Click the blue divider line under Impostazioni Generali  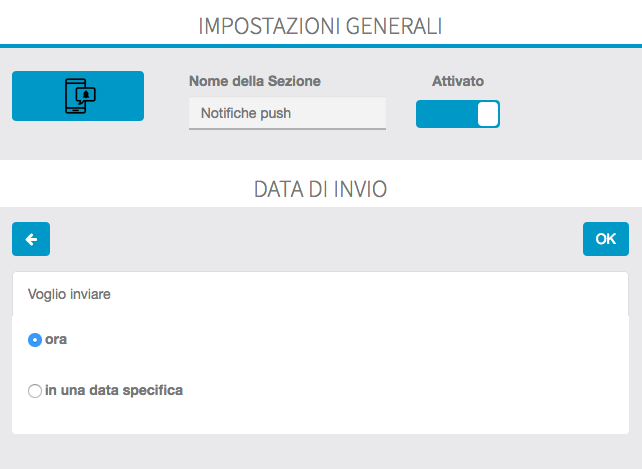(x=321, y=46)
